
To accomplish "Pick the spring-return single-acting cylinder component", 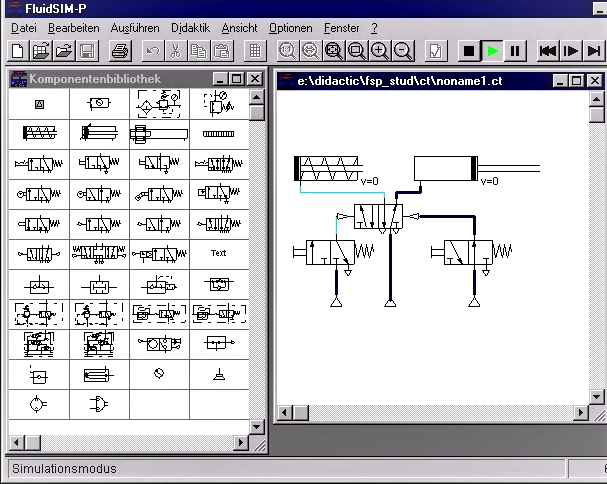I will click(x=39, y=134).
